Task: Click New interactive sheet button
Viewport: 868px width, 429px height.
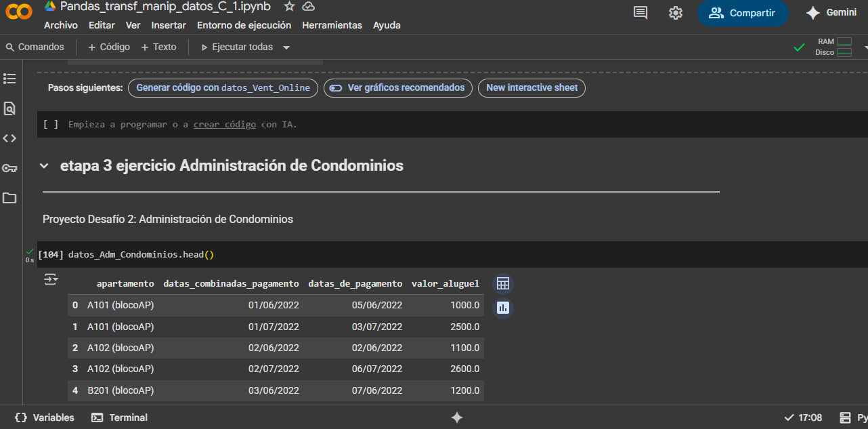Action: [x=531, y=88]
